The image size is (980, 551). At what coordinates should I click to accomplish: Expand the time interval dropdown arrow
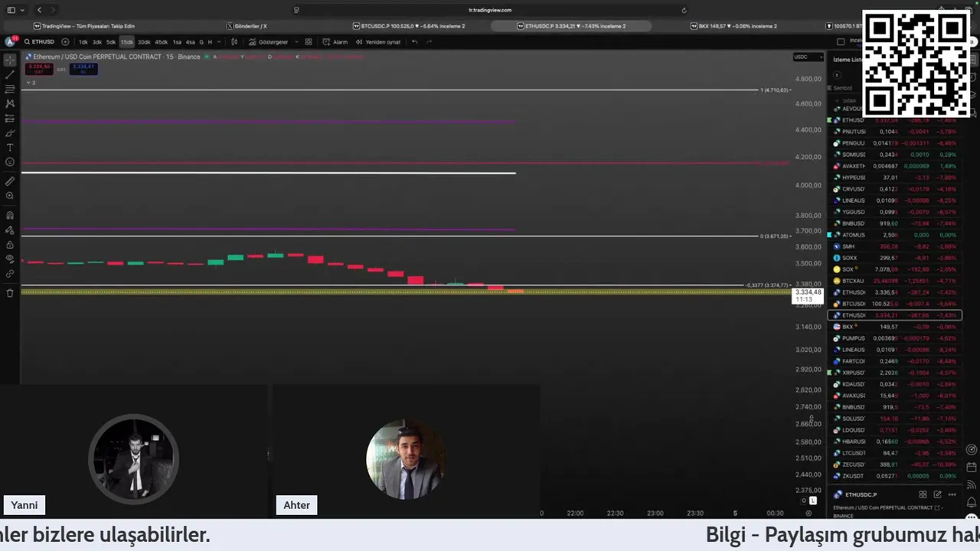tap(219, 41)
